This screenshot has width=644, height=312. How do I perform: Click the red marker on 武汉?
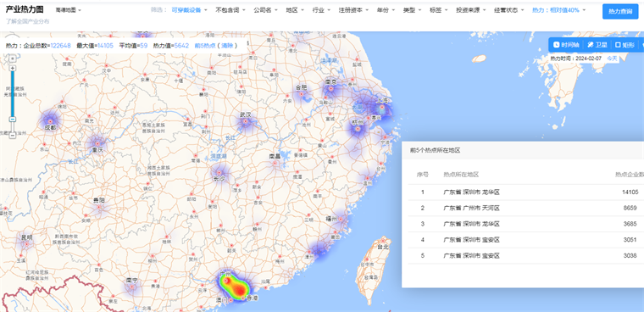tap(246, 121)
